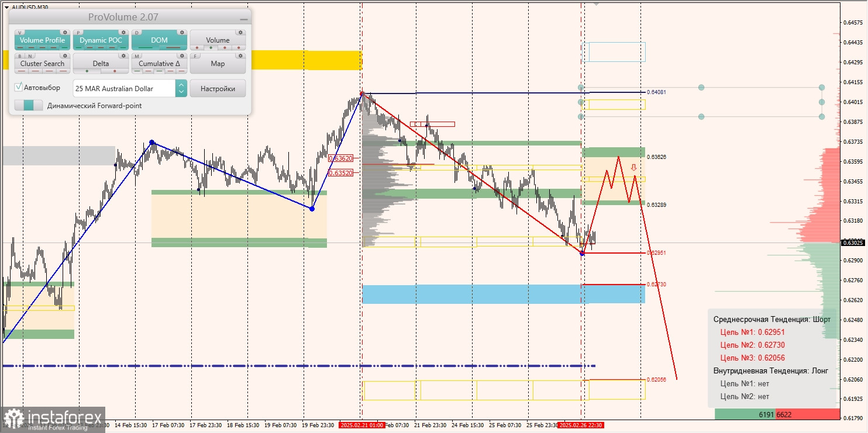The image size is (868, 433).
Task: Click the N hotkey tag on Cluster Search
Action: [x=29, y=56]
